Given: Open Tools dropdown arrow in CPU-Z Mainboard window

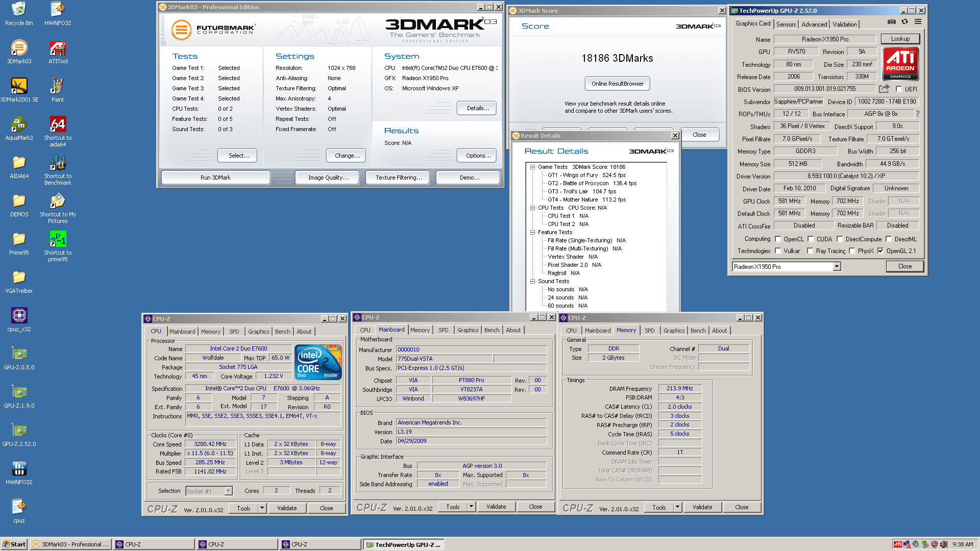Looking at the screenshot, I should pyautogui.click(x=471, y=507).
